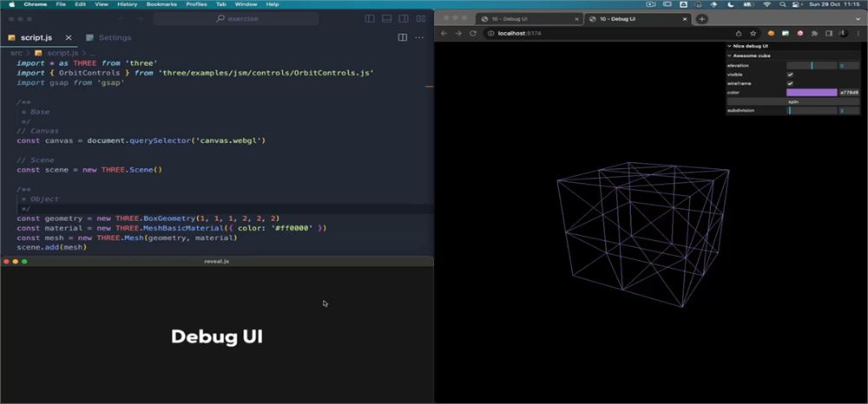Click the Focus moon icon
This screenshot has height=404, width=868.
731,3
